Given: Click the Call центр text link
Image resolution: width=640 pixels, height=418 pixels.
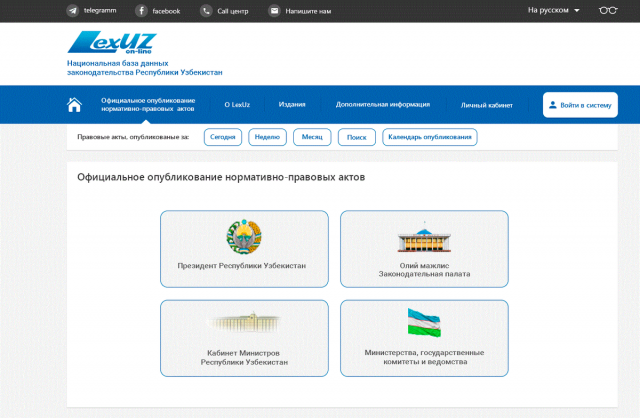Looking at the screenshot, I should pos(233,11).
